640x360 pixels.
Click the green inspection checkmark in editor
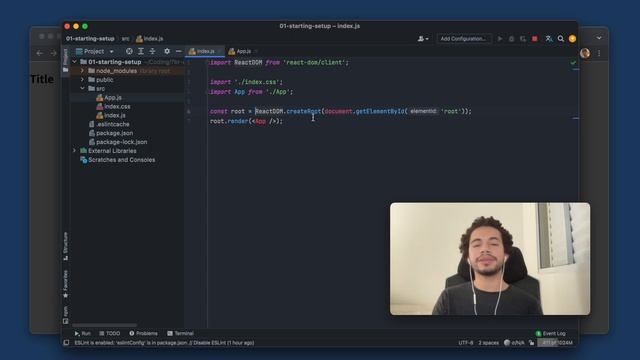573,63
